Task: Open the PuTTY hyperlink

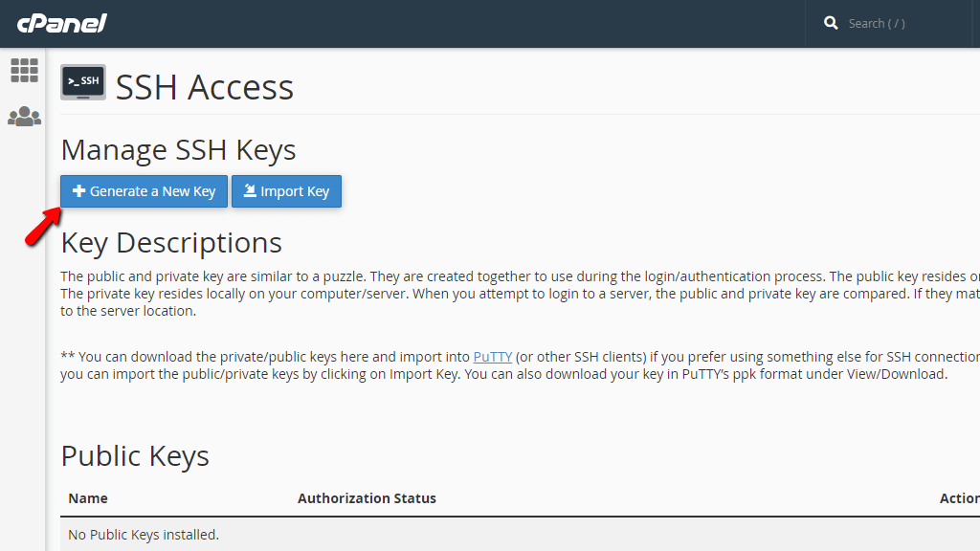Action: coord(492,357)
